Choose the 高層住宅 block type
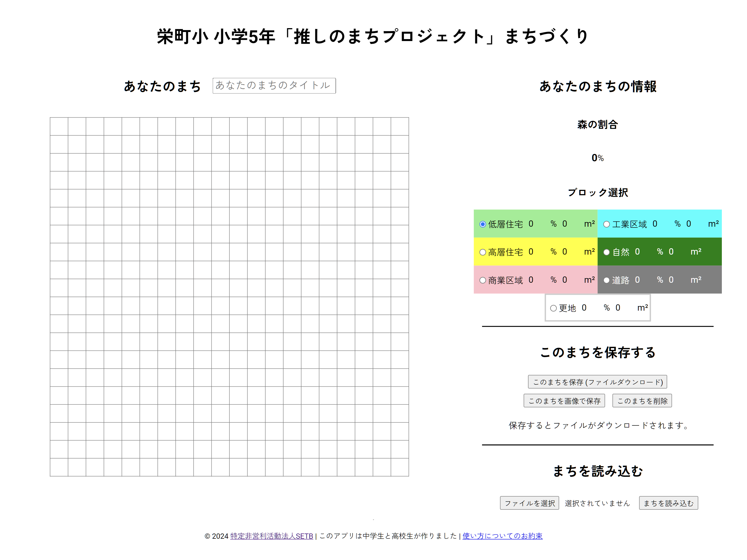This screenshot has width=747, height=560. click(483, 252)
